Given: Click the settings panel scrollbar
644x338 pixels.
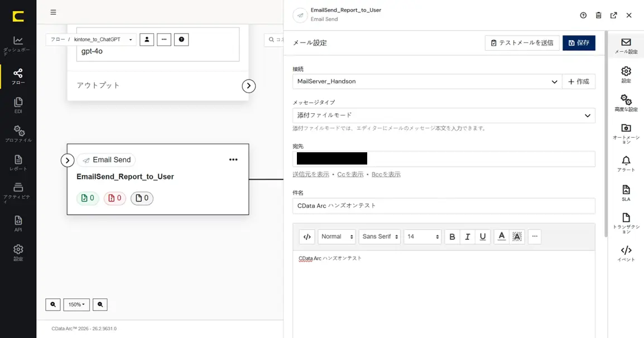Looking at the screenshot, I should pos(606,134).
